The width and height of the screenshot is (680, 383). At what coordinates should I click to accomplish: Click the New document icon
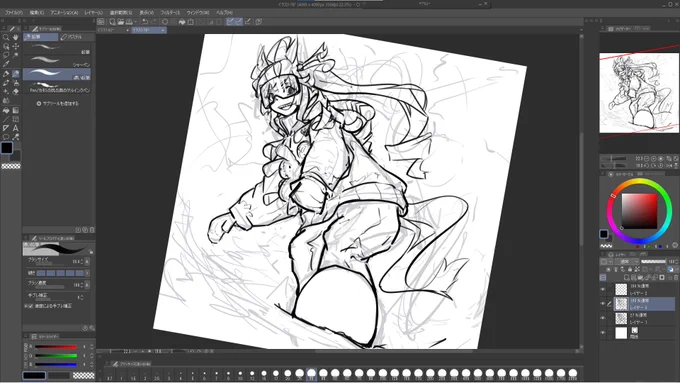coord(112,21)
